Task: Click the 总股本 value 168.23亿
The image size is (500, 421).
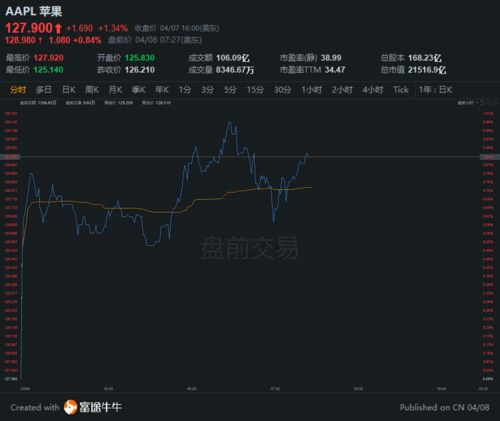Action: tap(425, 58)
